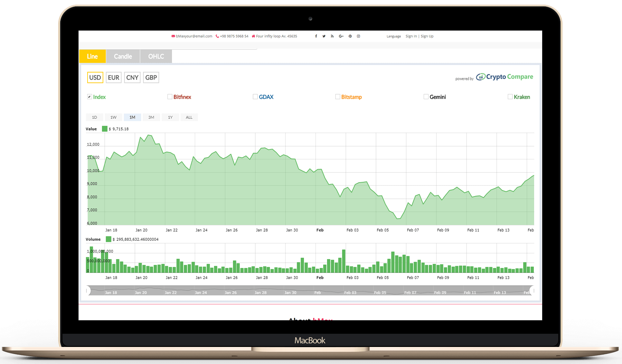622x364 pixels.
Task: Click the $ 295,883,632.46 volume readout
Action: 136,239
